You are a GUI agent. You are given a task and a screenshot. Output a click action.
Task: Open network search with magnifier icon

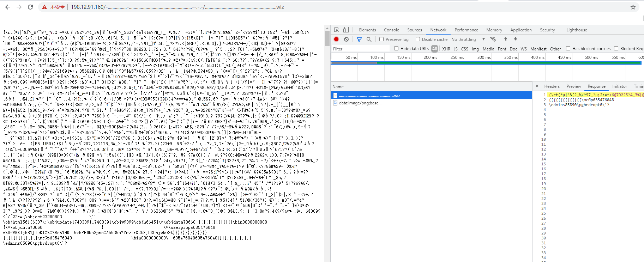pyautogui.click(x=369, y=39)
